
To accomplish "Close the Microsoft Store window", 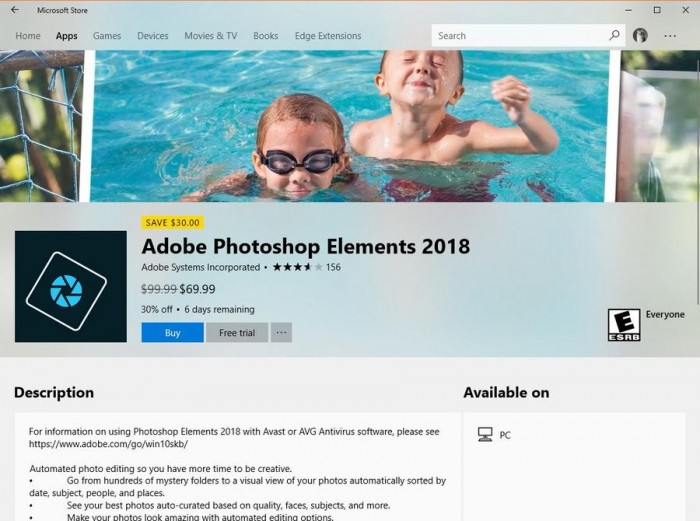I will coord(686,10).
